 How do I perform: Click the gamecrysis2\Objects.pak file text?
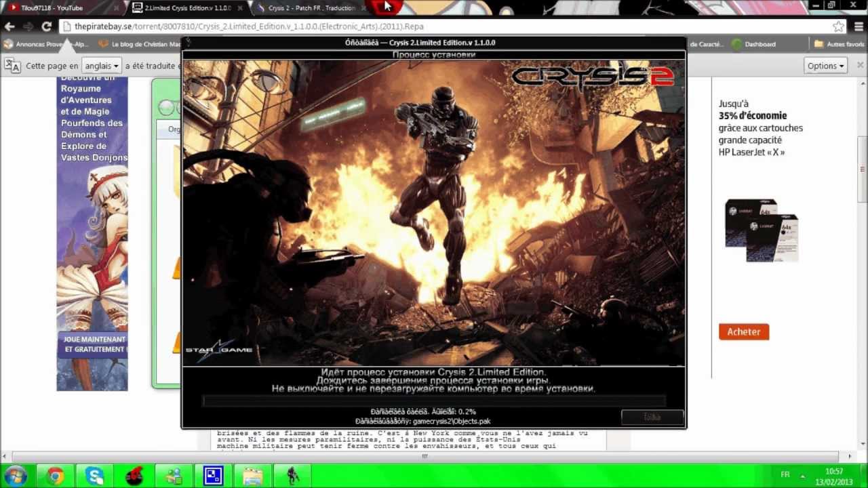[451, 421]
